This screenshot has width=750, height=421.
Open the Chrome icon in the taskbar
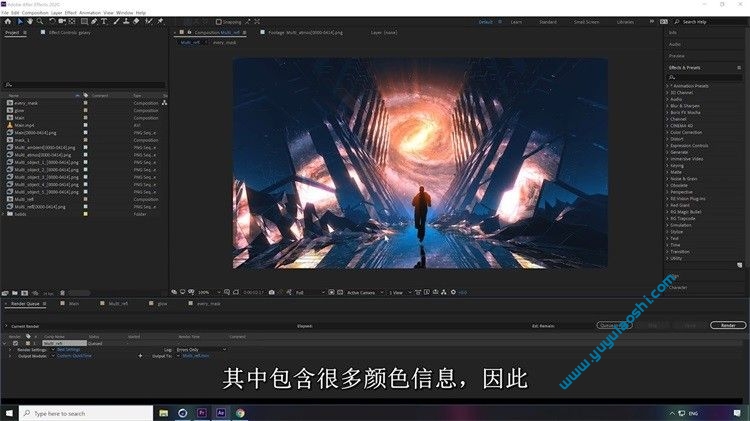tap(240, 413)
